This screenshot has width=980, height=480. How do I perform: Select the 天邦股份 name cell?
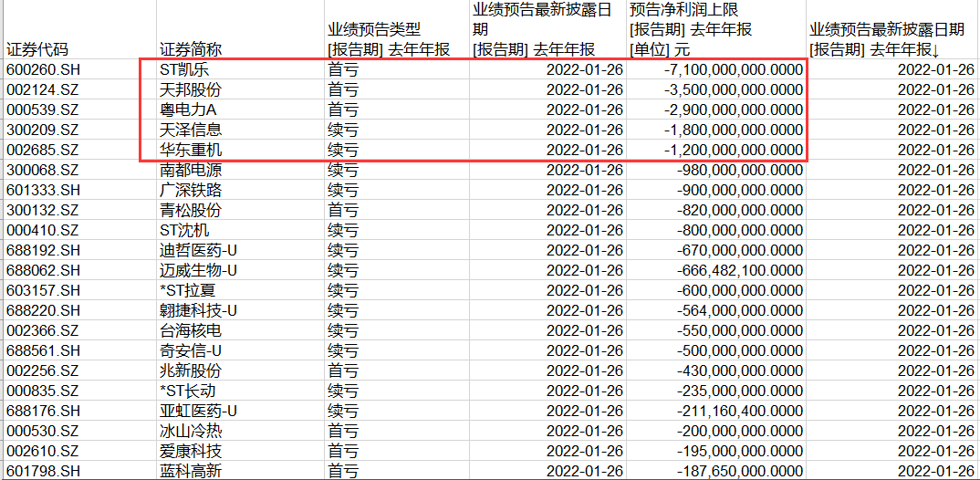coord(241,90)
